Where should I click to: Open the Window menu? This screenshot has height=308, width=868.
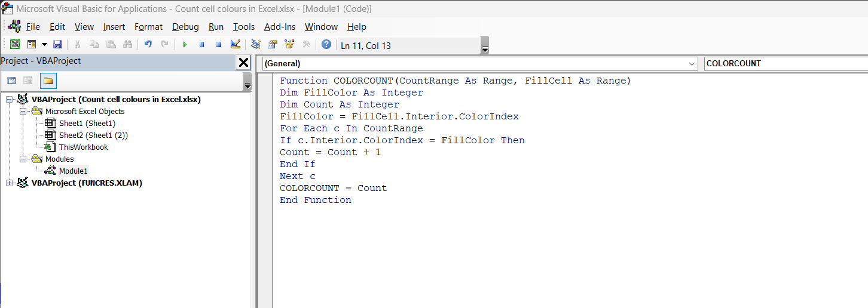[321, 27]
